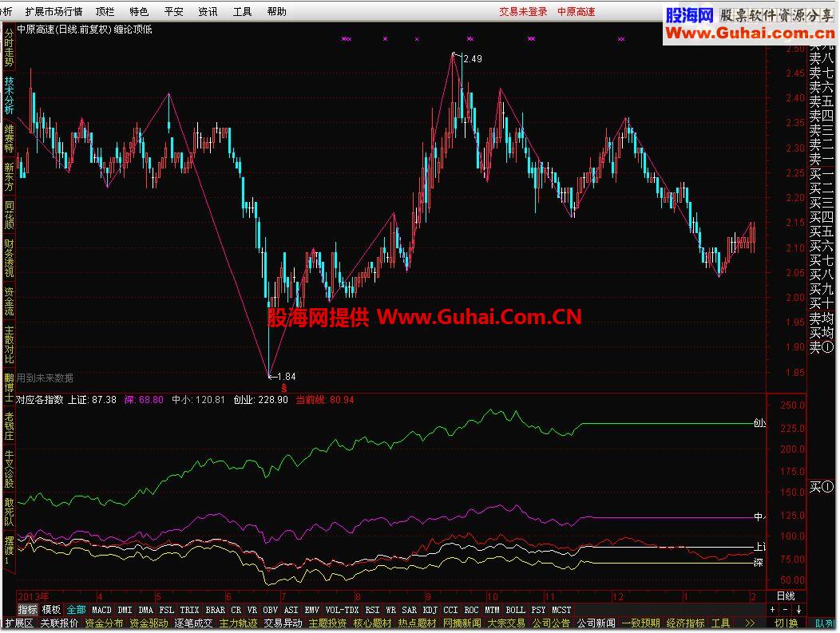Click the 切换 button

(786, 623)
